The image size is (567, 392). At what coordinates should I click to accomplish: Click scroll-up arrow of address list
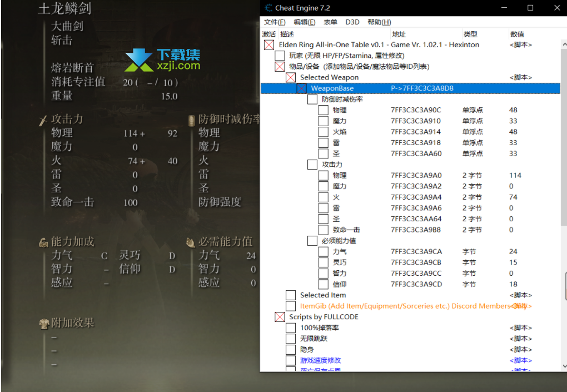[x=564, y=44]
